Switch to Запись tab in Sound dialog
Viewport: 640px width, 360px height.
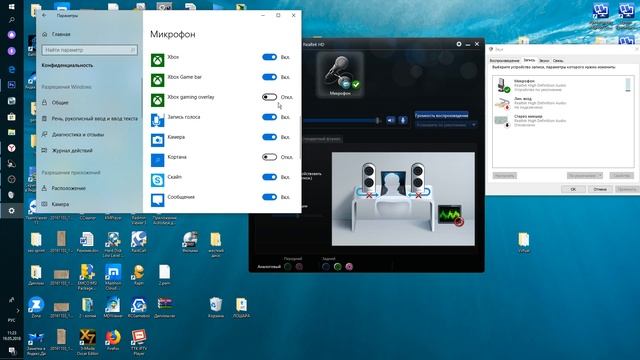coord(529,60)
